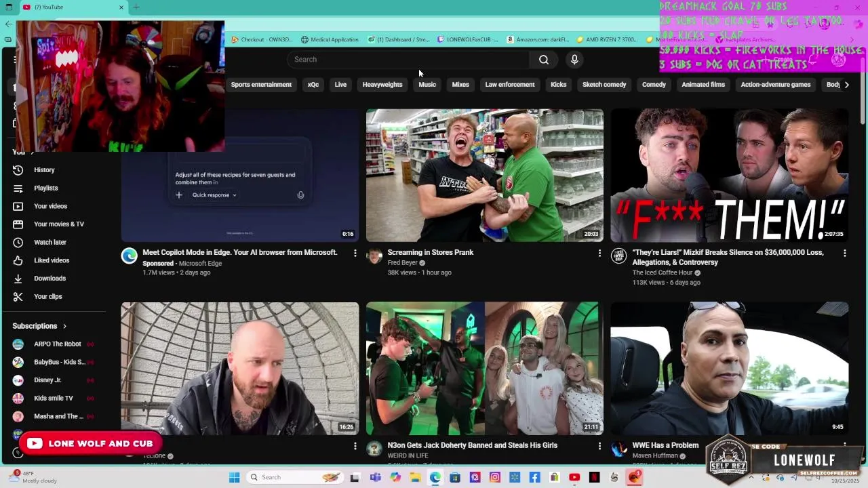Select the Action-adventure games chip

pos(776,85)
